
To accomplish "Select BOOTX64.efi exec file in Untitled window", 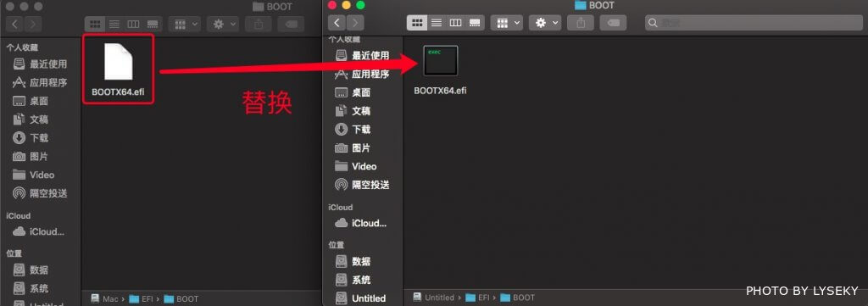I will click(440, 70).
